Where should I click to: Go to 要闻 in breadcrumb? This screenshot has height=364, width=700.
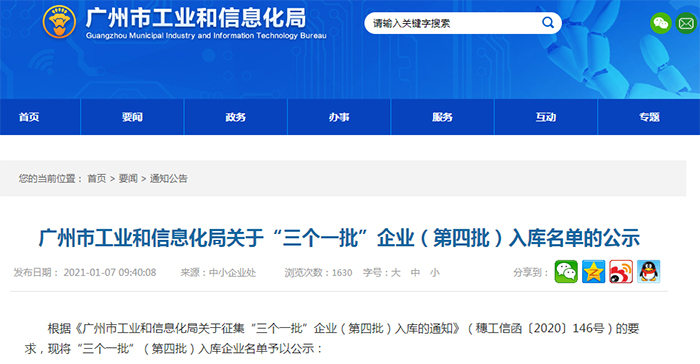point(128,179)
